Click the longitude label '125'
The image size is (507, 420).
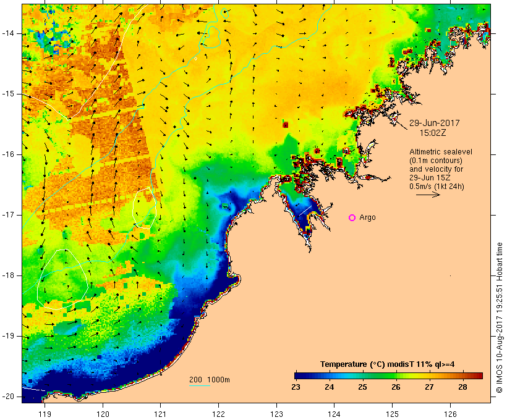point(392,414)
